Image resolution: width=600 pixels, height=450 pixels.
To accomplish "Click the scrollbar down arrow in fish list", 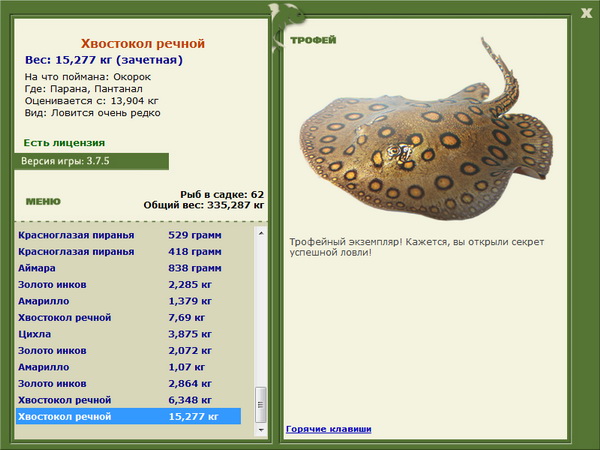I will tap(261, 430).
